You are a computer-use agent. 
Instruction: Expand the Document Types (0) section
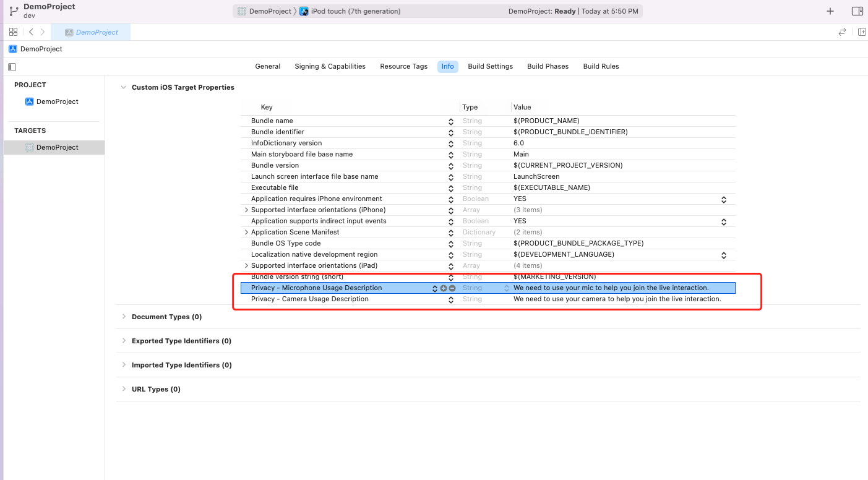pyautogui.click(x=123, y=317)
